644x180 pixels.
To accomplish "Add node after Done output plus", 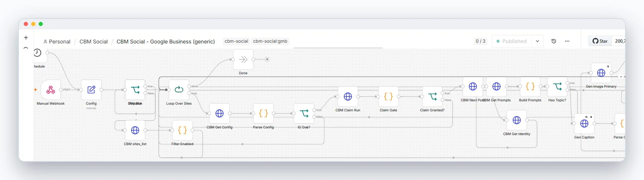I will pos(267,59).
